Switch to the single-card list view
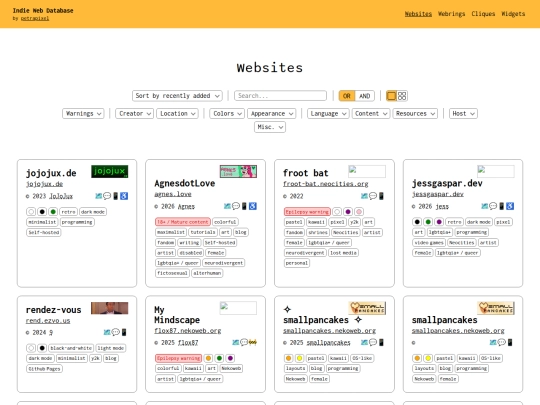Image resolution: width=540 pixels, height=405 pixels. pyautogui.click(x=391, y=96)
